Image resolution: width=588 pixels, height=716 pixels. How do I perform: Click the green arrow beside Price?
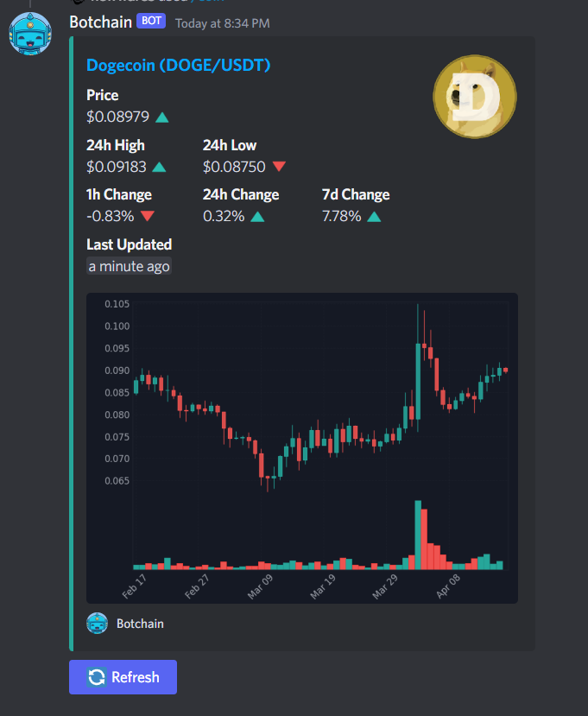161,117
